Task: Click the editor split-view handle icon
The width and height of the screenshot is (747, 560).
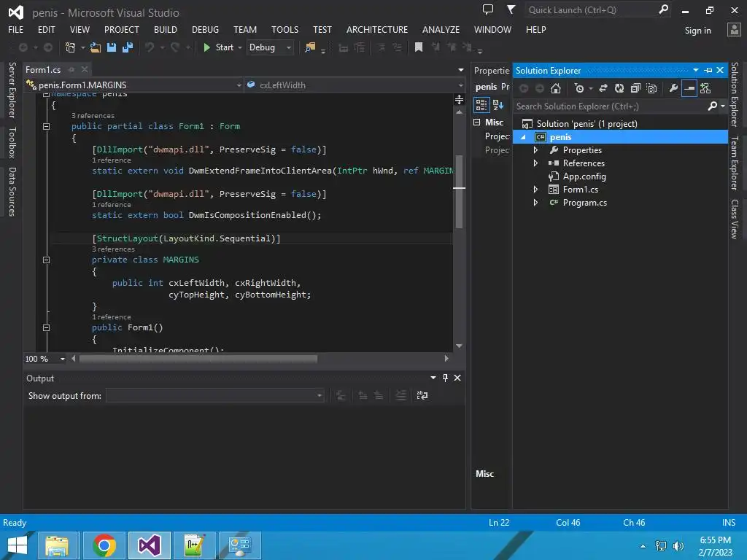Action: click(460, 99)
